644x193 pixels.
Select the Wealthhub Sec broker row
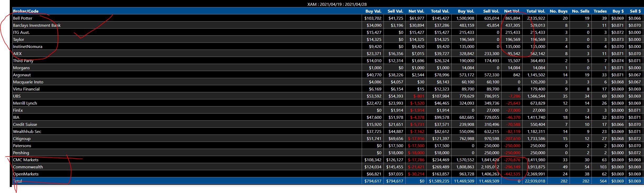(327, 131)
